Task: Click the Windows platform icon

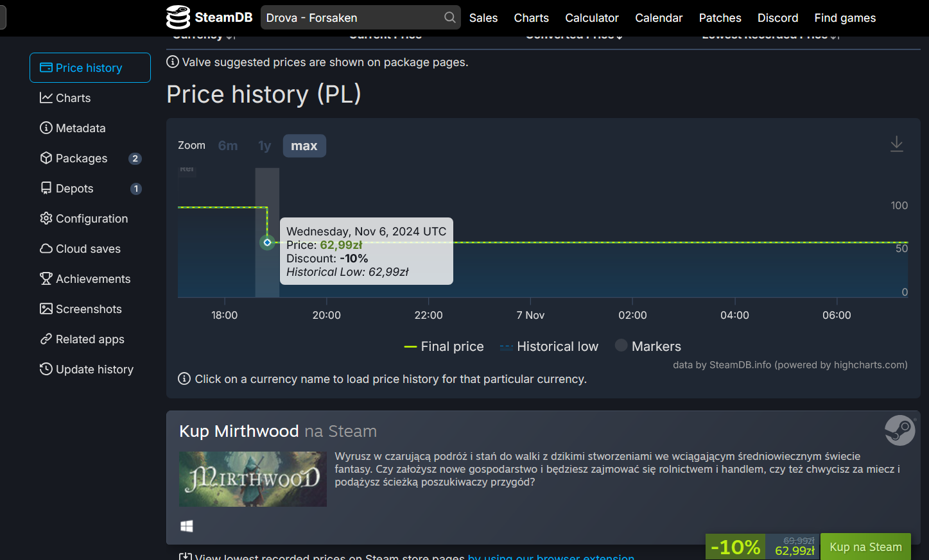Action: coord(187,526)
